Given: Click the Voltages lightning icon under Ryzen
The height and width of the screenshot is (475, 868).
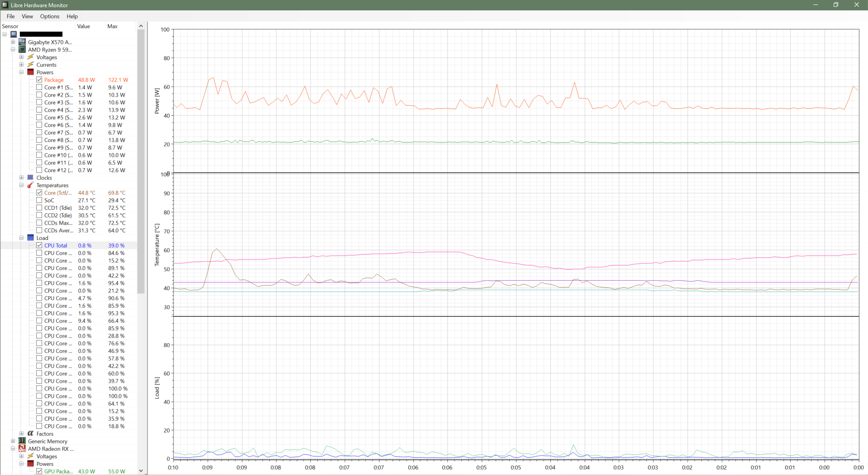Looking at the screenshot, I should click(x=30, y=57).
